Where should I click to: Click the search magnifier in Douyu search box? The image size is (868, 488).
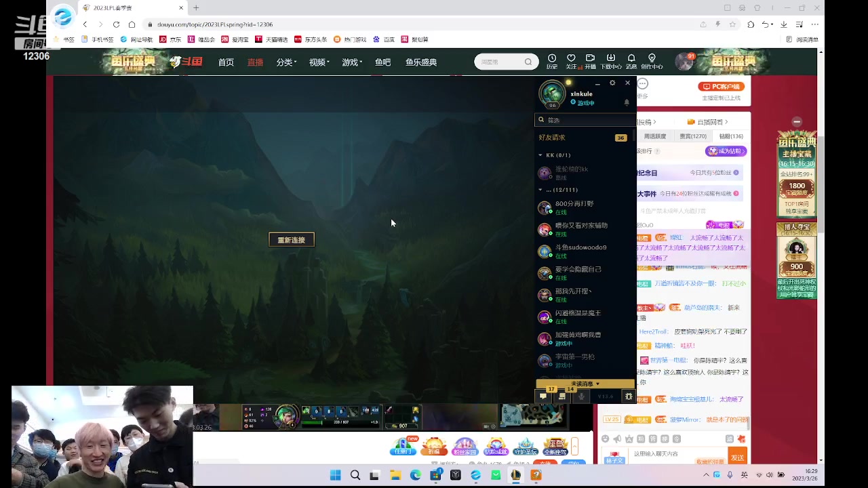528,62
